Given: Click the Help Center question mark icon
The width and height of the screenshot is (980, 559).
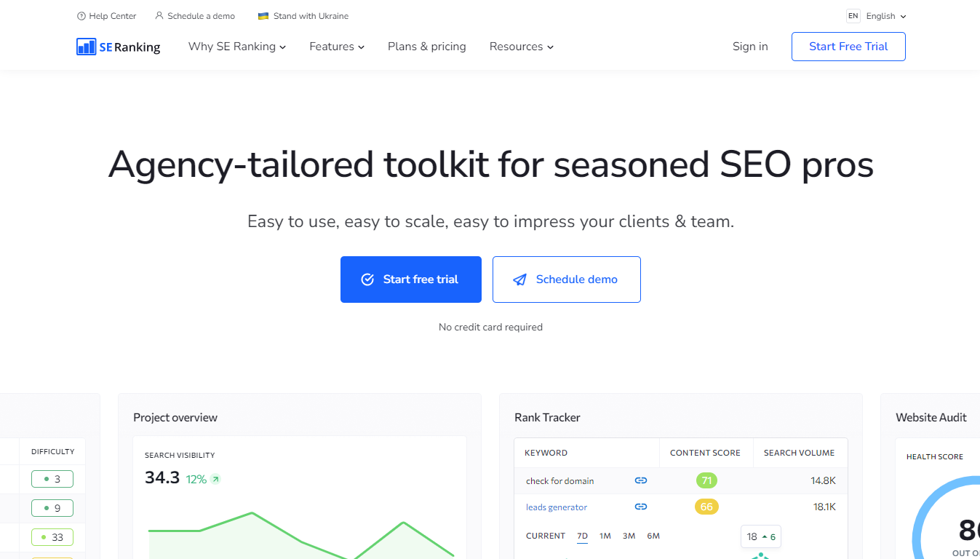Looking at the screenshot, I should click(81, 16).
